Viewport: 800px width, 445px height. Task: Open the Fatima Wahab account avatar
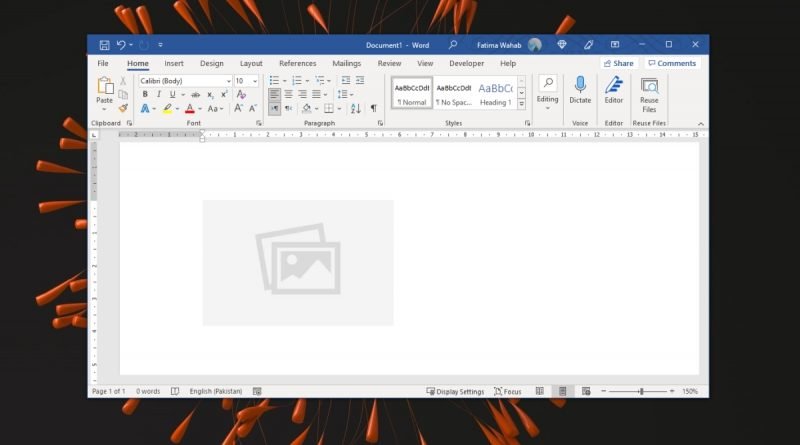(x=535, y=45)
